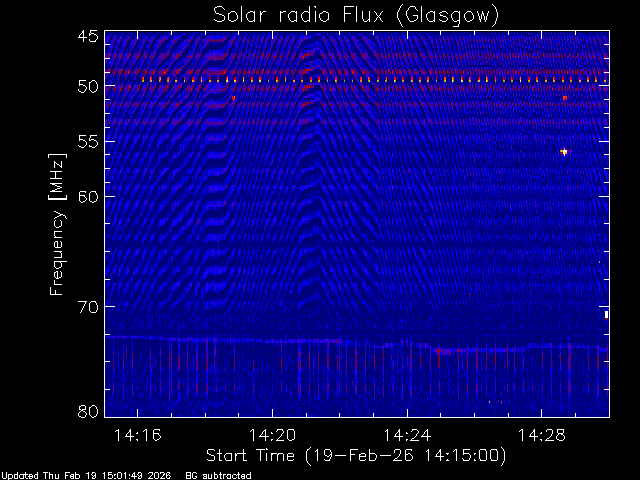
Task: Select the 60 frequency tick label
Action: tap(88, 197)
